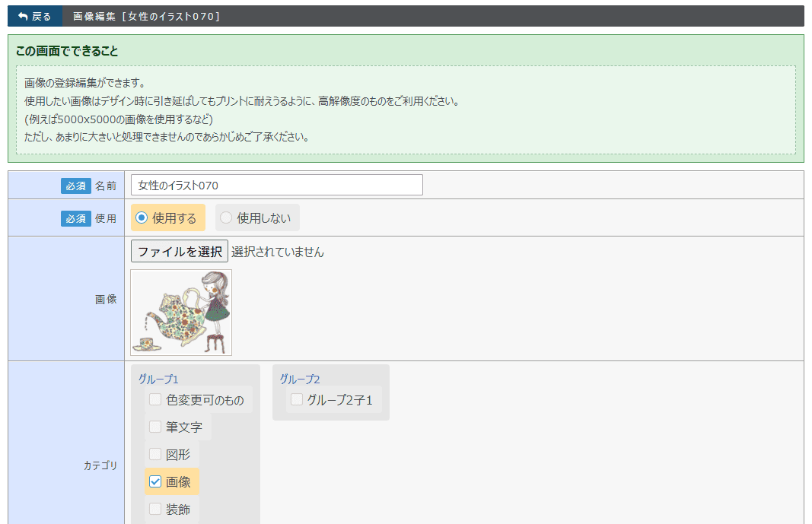The width and height of the screenshot is (812, 524).
Task: Click the teapot girl illustration thumbnail
Action: (x=181, y=313)
